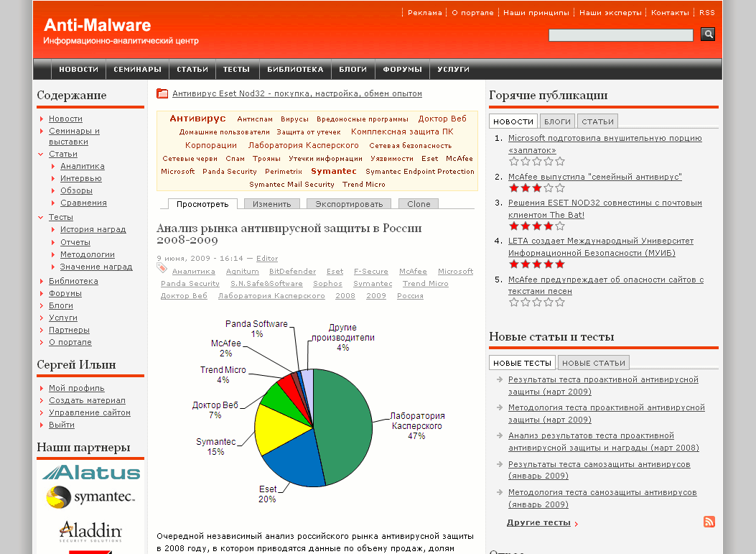Image resolution: width=756 pixels, height=554 pixels.
Task: Open БИБЛИОТЕКА in the navigation bar
Action: [x=295, y=70]
